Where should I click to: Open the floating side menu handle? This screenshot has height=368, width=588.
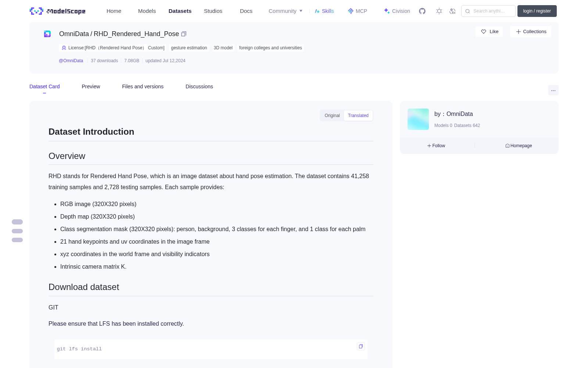point(17,231)
